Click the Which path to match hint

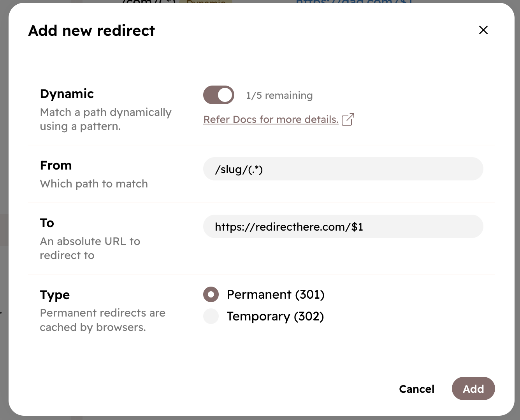click(94, 184)
